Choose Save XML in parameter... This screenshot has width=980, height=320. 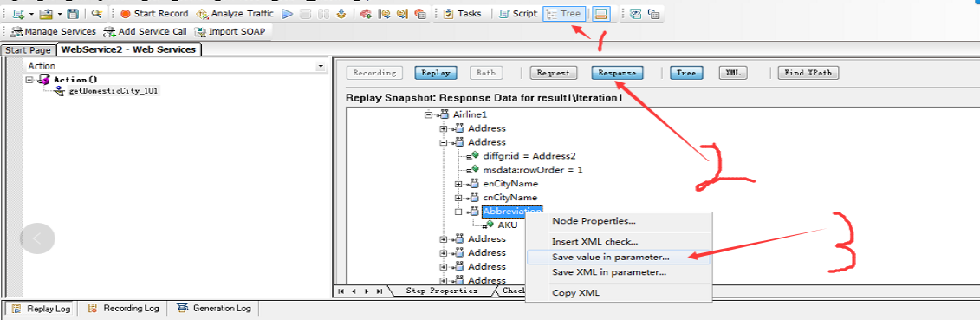[618, 272]
